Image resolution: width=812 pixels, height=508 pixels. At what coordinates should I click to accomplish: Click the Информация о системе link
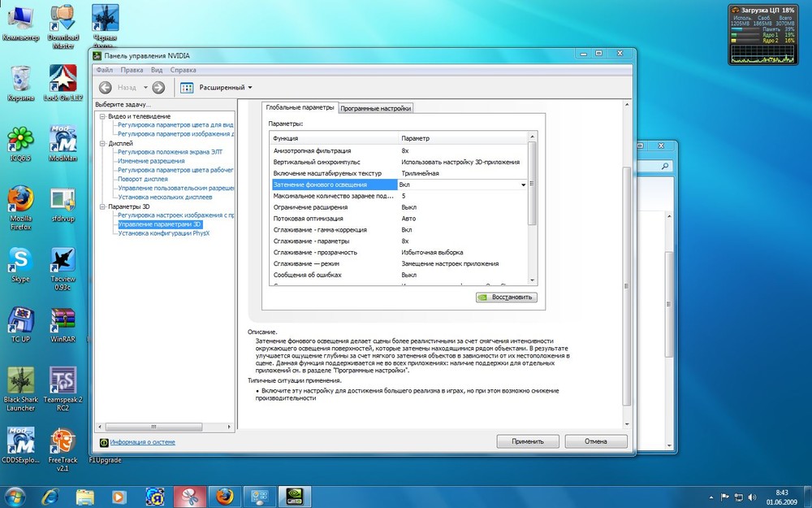click(142, 442)
